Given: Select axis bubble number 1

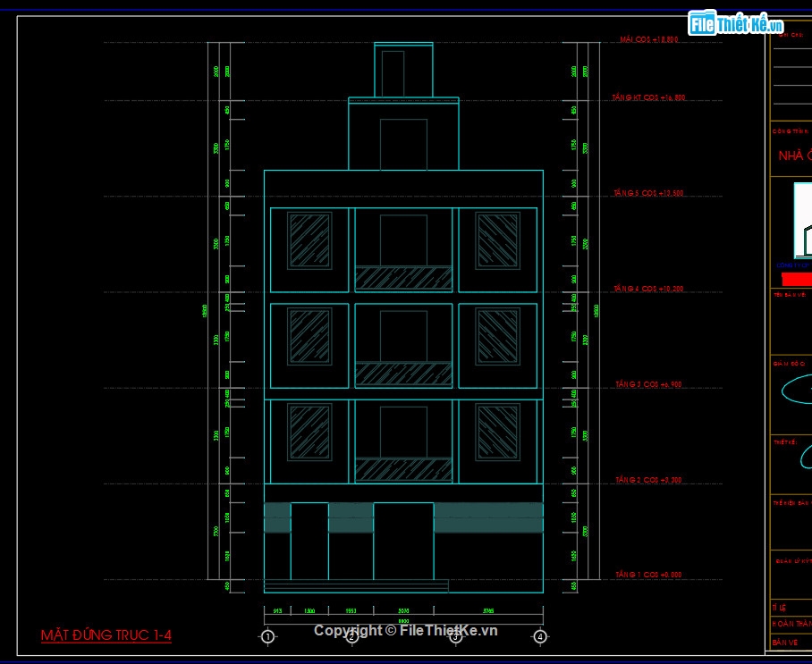Looking at the screenshot, I should tap(267, 636).
